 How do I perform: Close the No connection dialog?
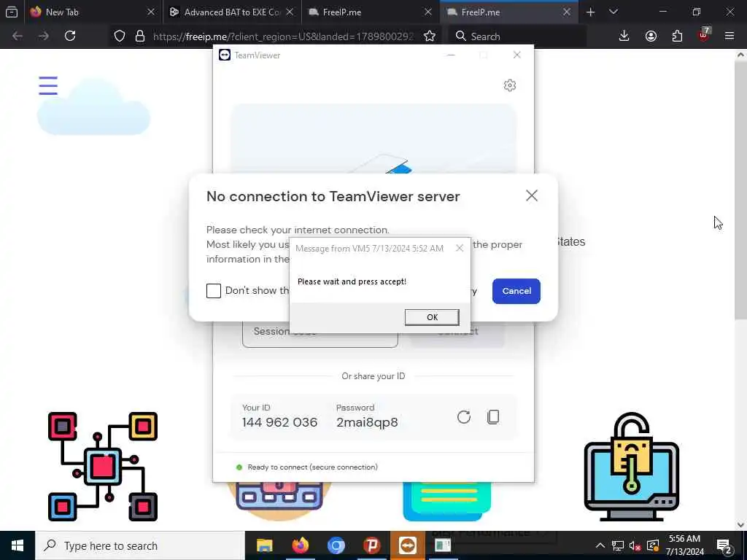pos(532,195)
